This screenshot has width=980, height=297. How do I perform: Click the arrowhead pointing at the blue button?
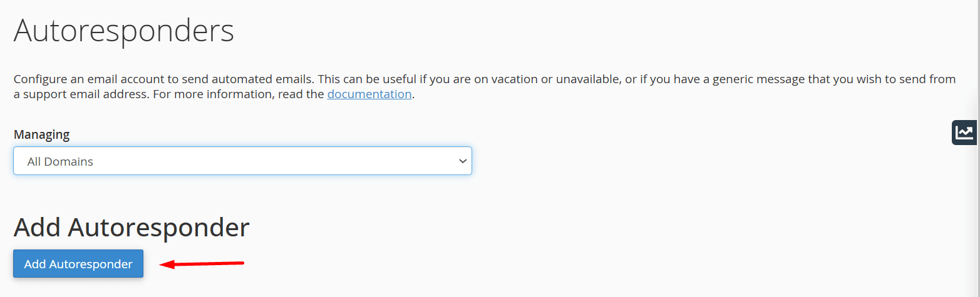click(x=167, y=264)
